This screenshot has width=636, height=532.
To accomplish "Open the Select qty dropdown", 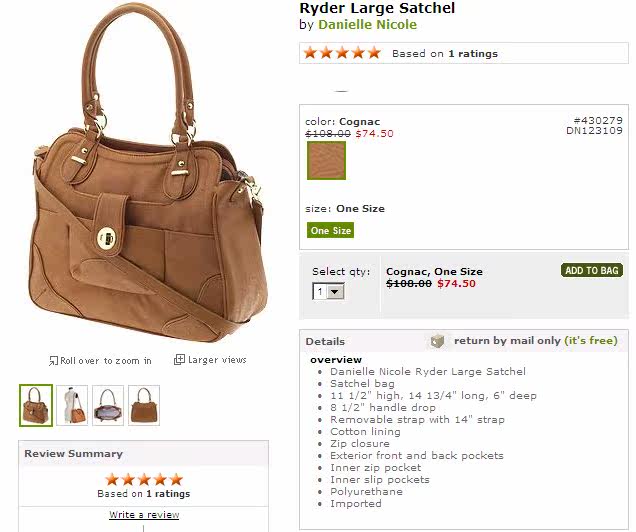I will point(328,292).
